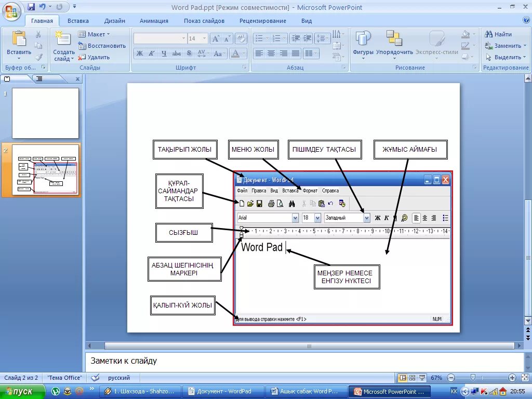Screen dimensions: 532x399
Task: Click the пуск Start button
Action: point(22,392)
